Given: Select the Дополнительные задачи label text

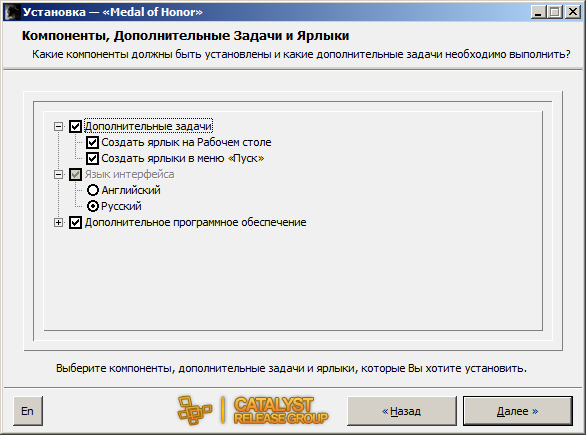Looking at the screenshot, I should (148, 126).
